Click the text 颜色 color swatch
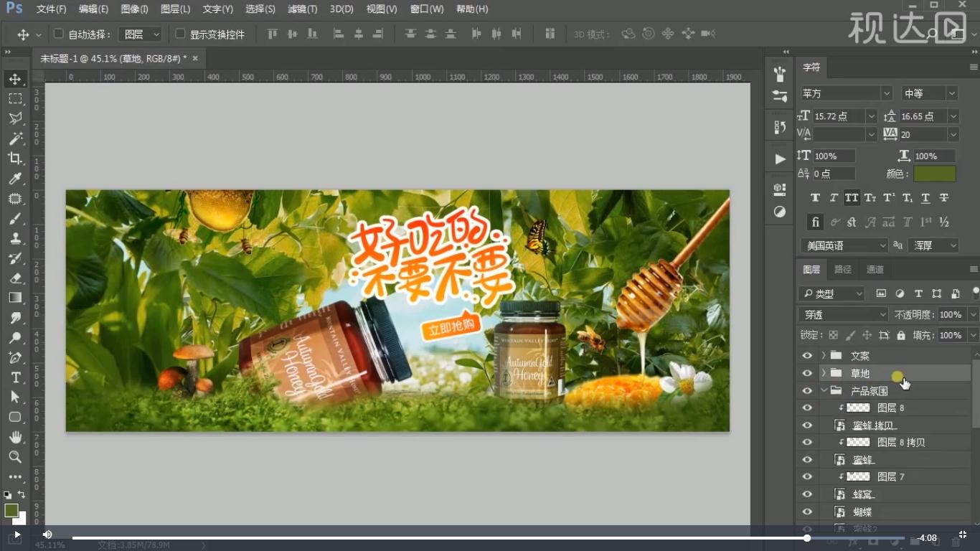Screen dimensions: 980x551 (x=934, y=174)
